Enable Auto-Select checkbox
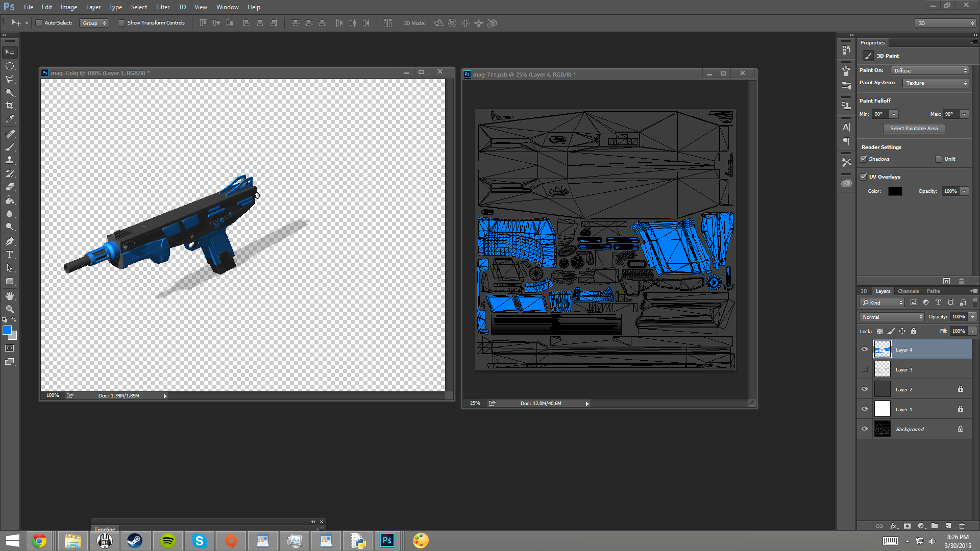 click(39, 23)
